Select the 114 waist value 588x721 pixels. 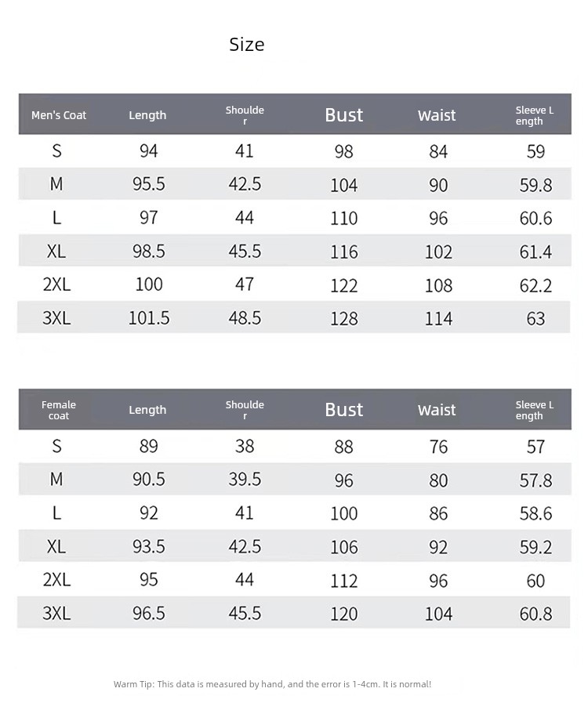tap(438, 319)
